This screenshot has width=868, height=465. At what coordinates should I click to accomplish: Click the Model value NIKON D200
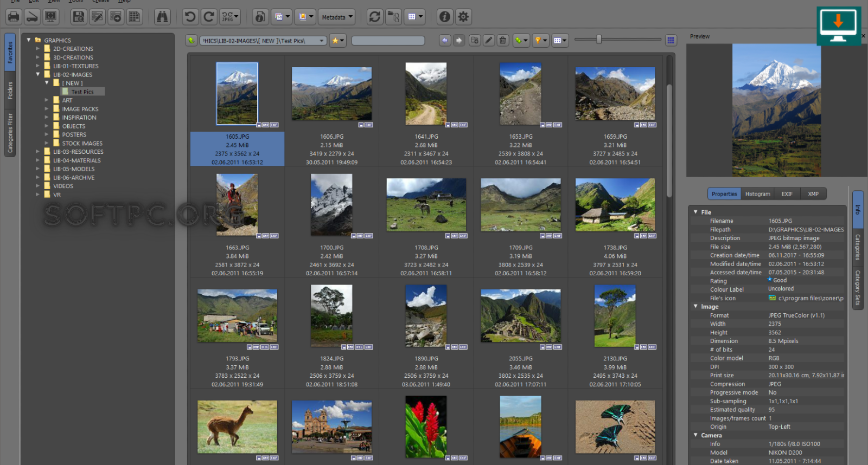click(785, 453)
